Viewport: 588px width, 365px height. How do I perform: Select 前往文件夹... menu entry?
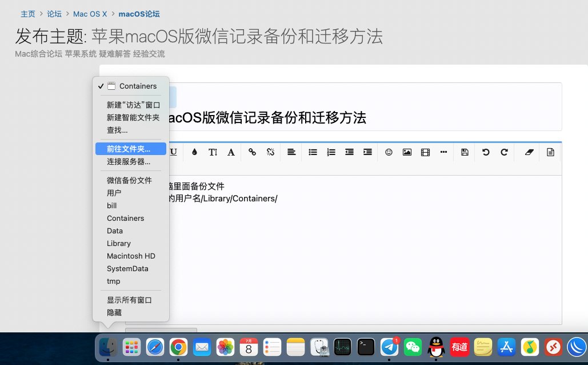(131, 149)
